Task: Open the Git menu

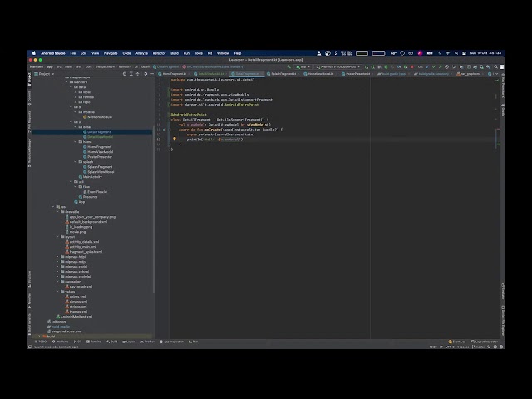Action: 209,53
